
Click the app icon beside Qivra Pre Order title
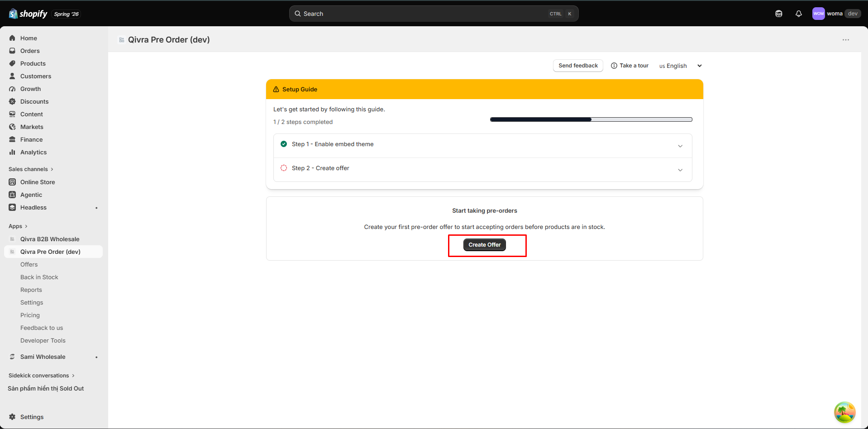tap(122, 40)
